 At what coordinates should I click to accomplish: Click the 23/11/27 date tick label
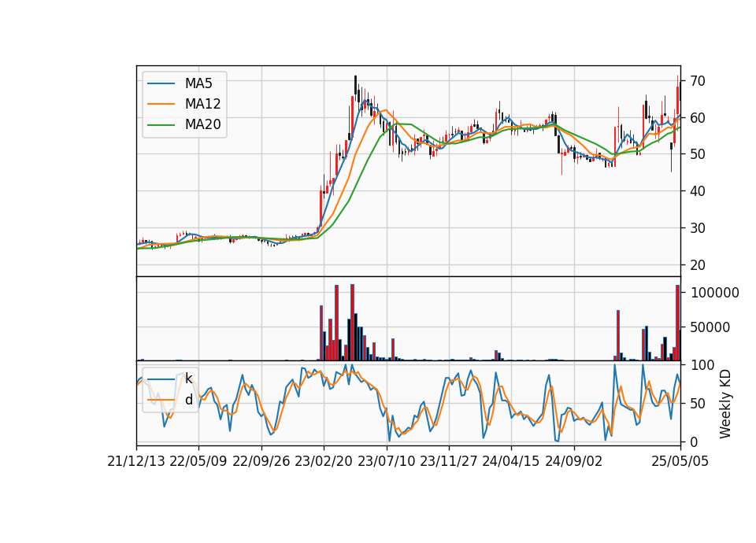pos(449,462)
